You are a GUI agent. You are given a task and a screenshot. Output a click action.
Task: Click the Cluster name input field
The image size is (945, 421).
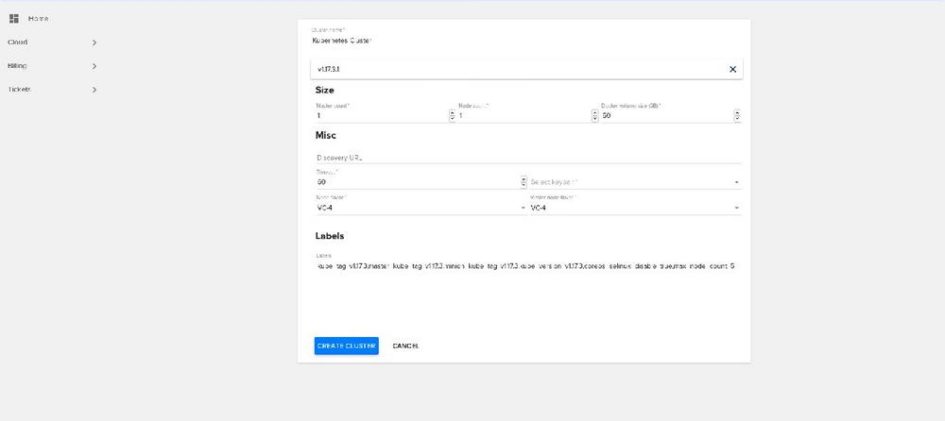click(x=527, y=41)
